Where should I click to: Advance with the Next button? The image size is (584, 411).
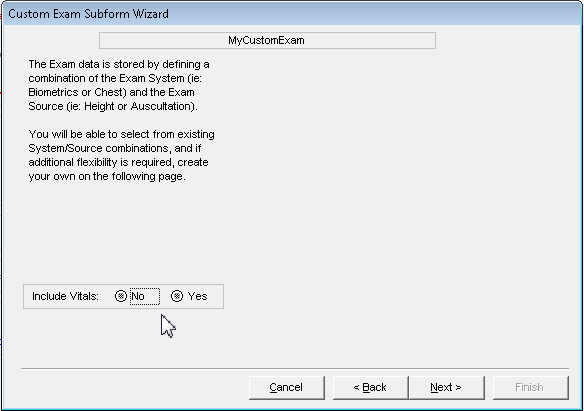tap(447, 388)
